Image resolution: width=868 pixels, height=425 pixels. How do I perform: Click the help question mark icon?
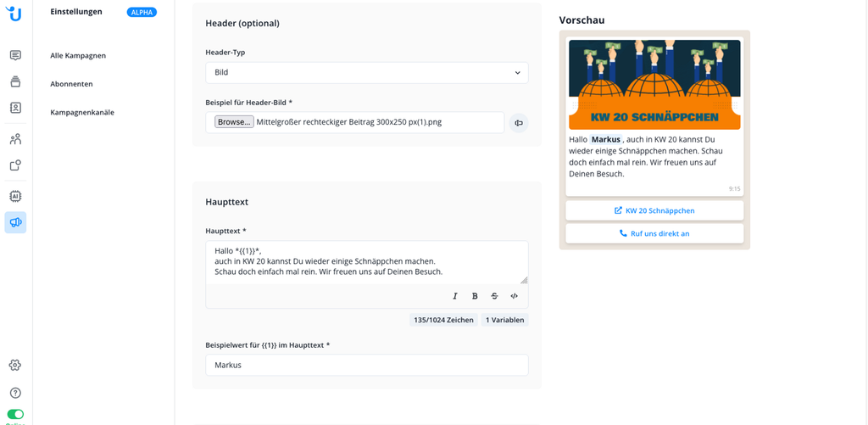coord(15,393)
